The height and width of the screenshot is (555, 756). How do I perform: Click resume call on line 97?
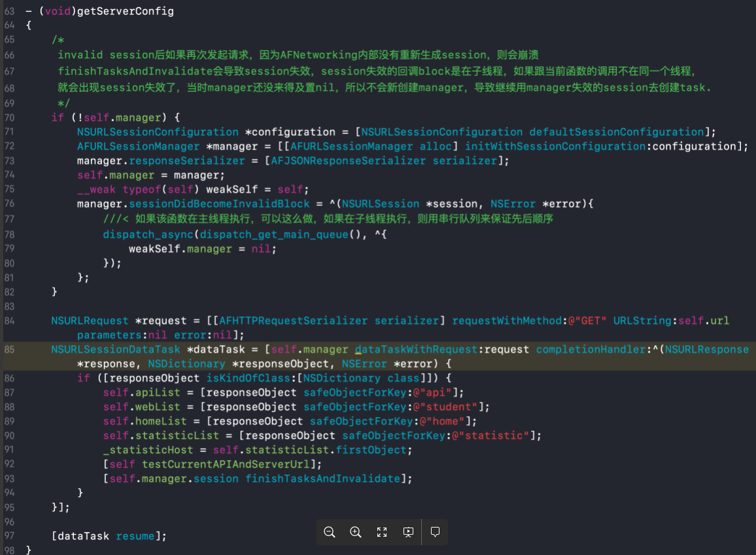(135, 536)
